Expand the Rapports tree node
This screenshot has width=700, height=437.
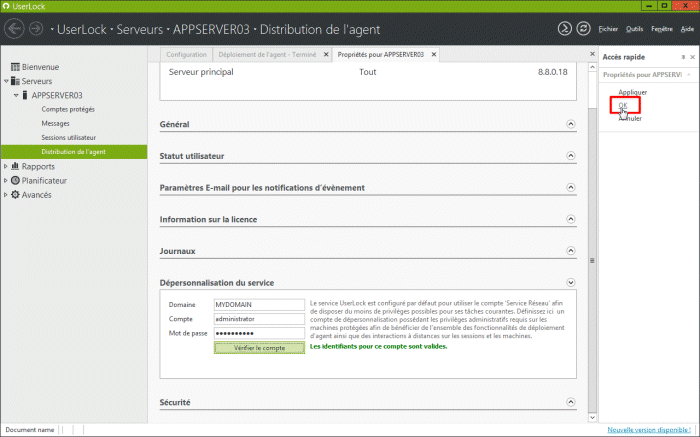[6, 166]
